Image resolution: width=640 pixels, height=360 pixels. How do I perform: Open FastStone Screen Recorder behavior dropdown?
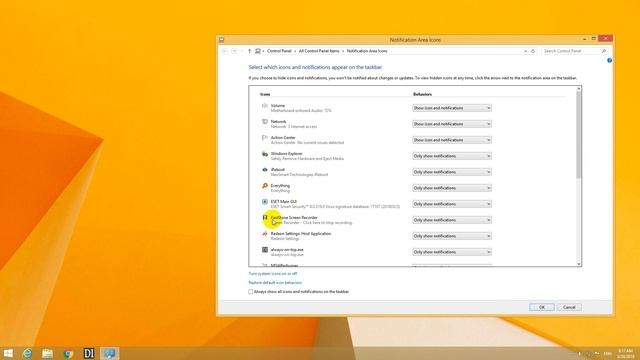pos(451,220)
